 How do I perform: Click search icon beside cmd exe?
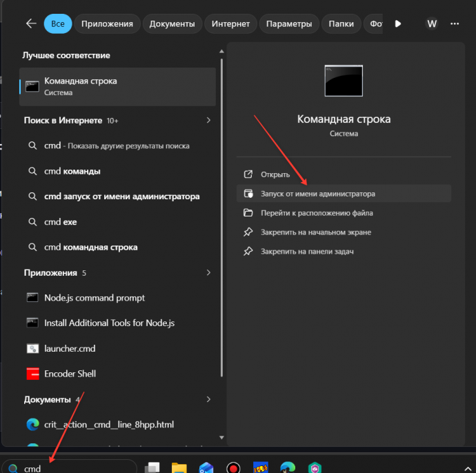point(32,222)
